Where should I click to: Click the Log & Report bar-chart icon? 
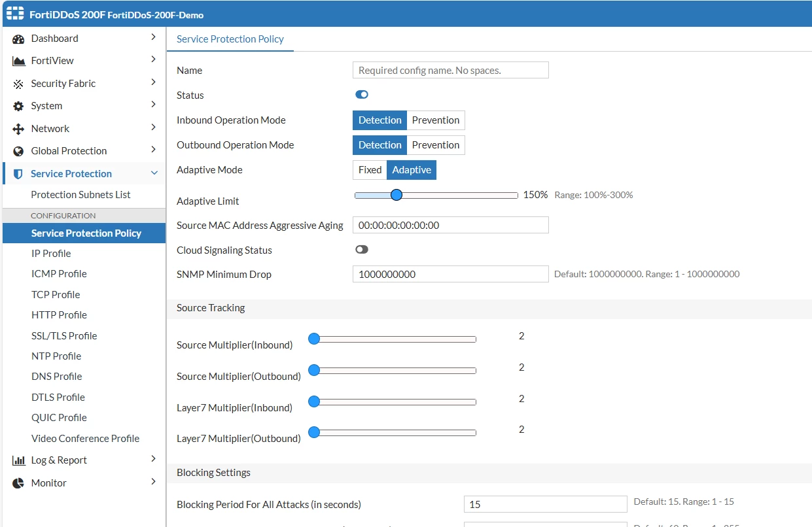pyautogui.click(x=18, y=460)
